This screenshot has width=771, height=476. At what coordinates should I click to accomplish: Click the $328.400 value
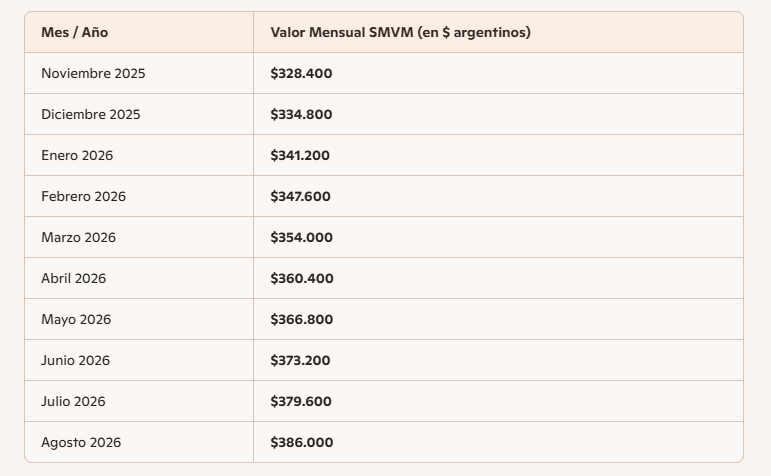301,74
